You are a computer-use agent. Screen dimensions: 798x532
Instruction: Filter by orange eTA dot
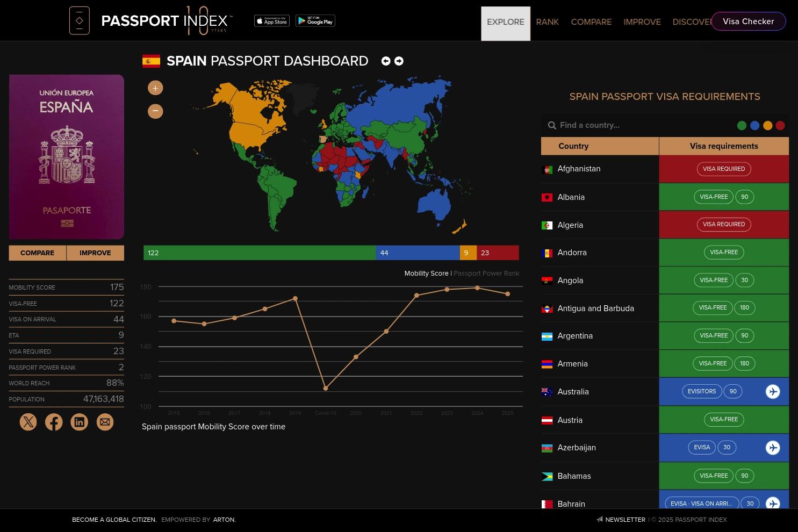767,126
